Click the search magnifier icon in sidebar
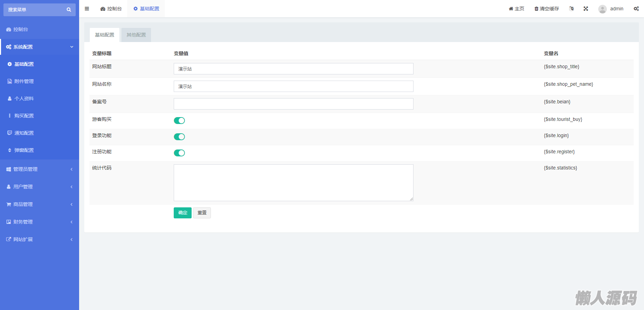Screen dimensions: 644x310 [69, 10]
